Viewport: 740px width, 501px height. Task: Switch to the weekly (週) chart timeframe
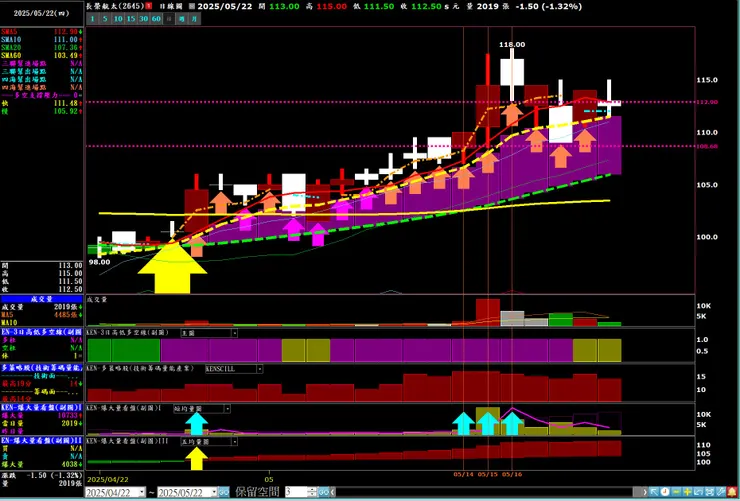(x=182, y=19)
